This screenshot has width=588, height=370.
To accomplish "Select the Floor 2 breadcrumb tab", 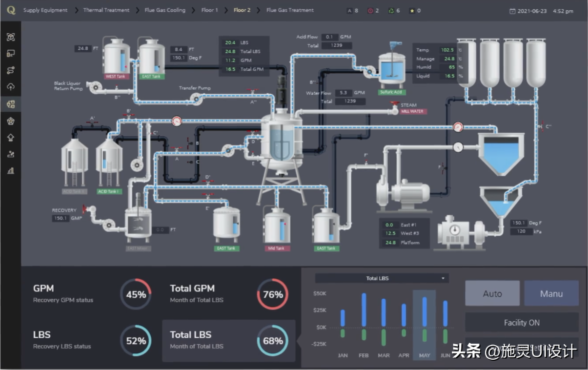I will coord(242,10).
